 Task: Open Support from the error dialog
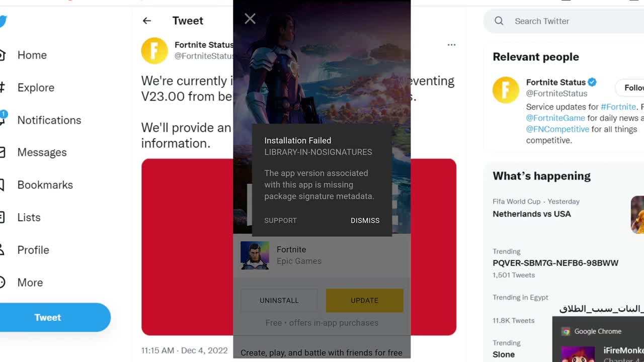(280, 220)
